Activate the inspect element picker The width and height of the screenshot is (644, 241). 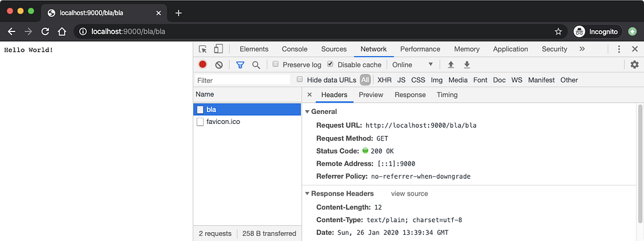203,49
